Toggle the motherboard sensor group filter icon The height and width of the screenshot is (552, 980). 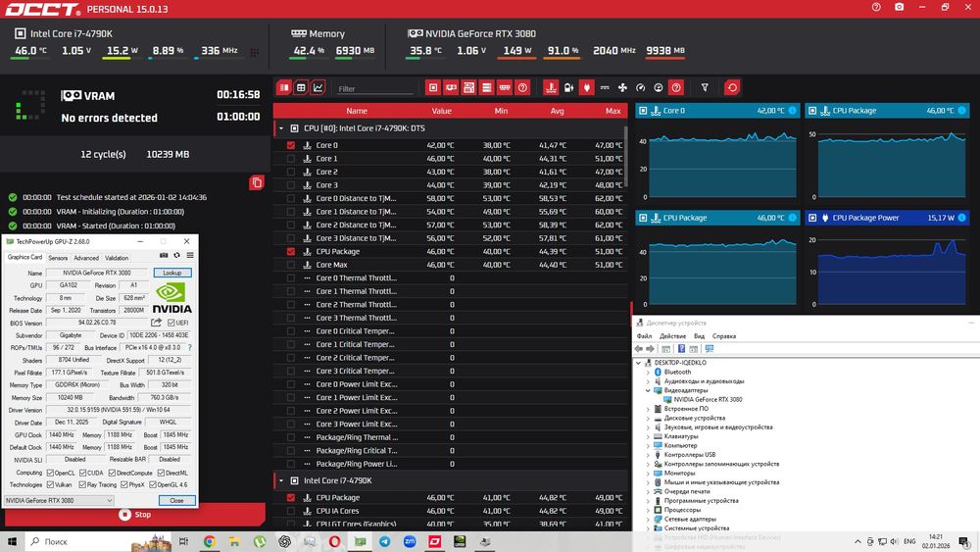pyautogui.click(x=468, y=88)
